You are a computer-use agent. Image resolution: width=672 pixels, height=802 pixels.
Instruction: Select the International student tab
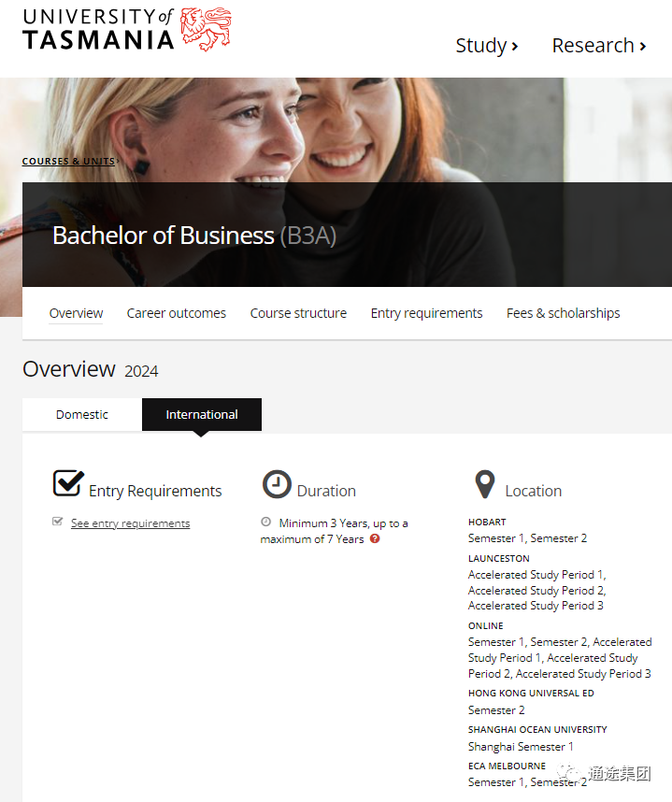coord(202,414)
